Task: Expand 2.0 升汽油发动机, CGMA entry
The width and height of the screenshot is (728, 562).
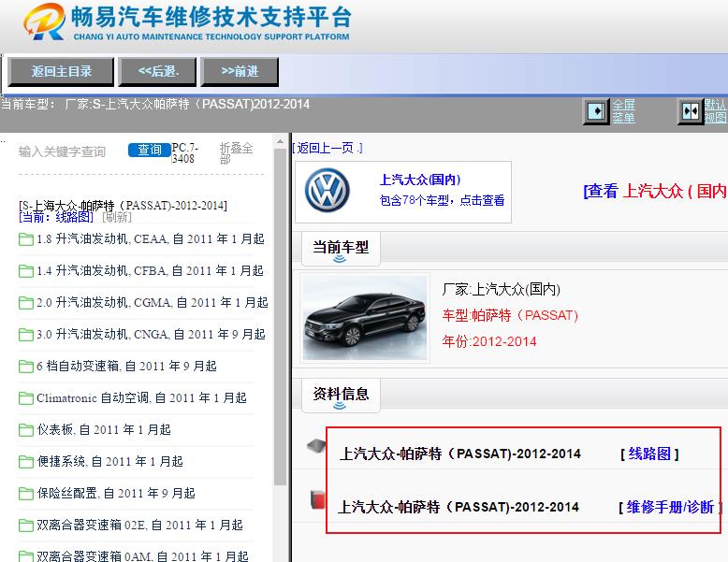Action: [153, 303]
